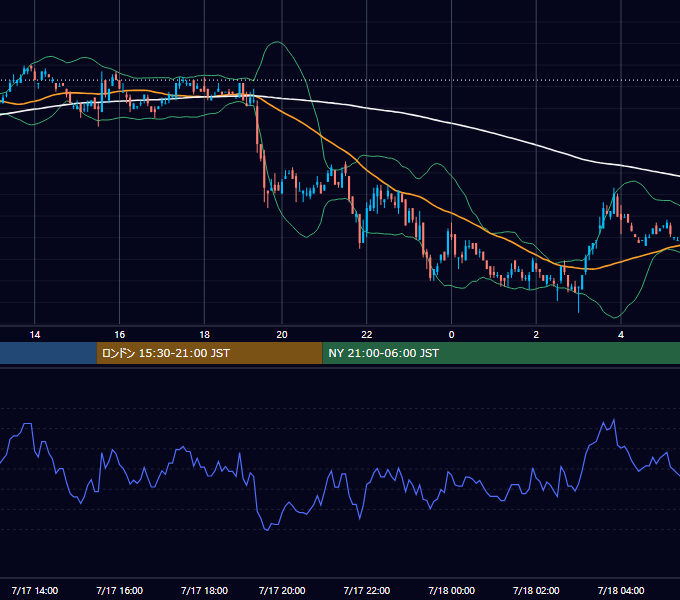Click the 7/18 02:00 label on indicator axis
The height and width of the screenshot is (600, 680).
click(536, 590)
